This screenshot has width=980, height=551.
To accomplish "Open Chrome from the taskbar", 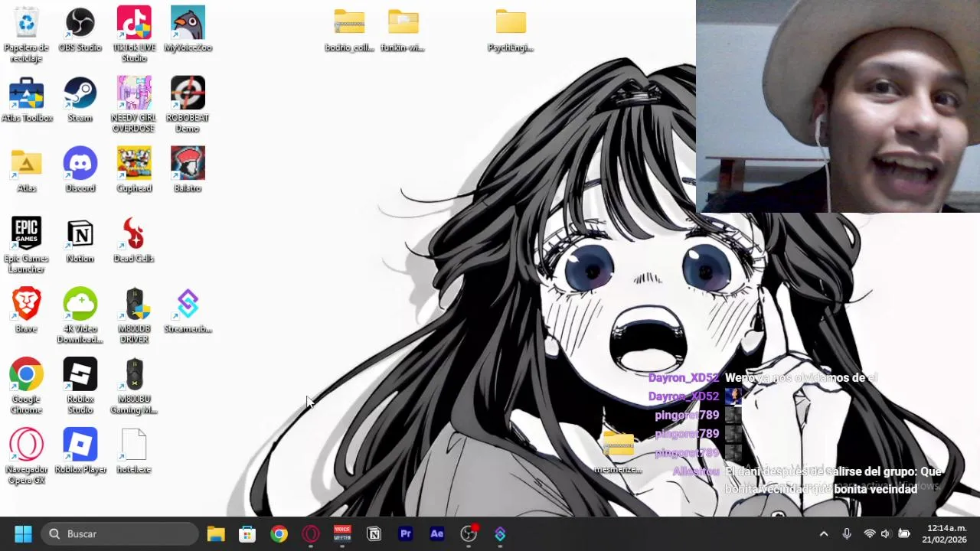I will click(279, 533).
